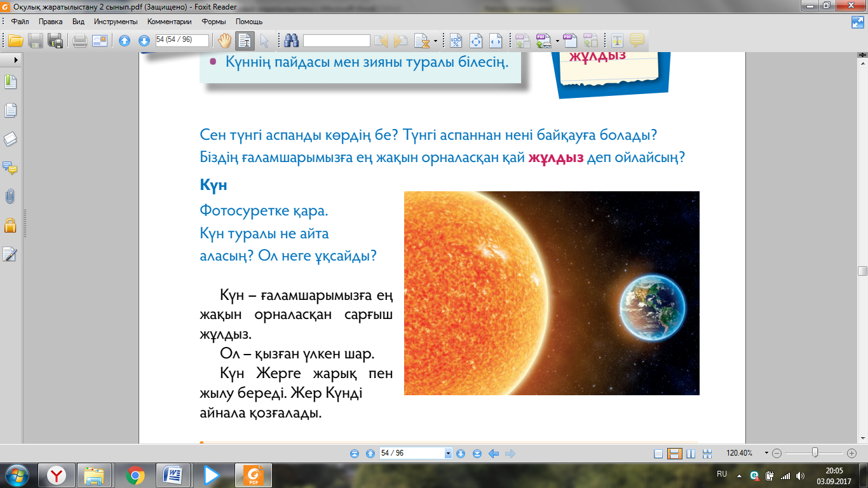The width and height of the screenshot is (868, 488).
Task: Click the Email envelope toolbar icon
Action: click(x=100, y=41)
